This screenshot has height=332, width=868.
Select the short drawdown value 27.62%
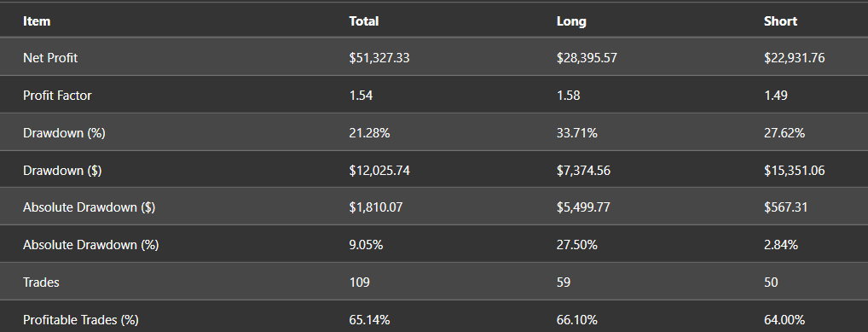(784, 133)
